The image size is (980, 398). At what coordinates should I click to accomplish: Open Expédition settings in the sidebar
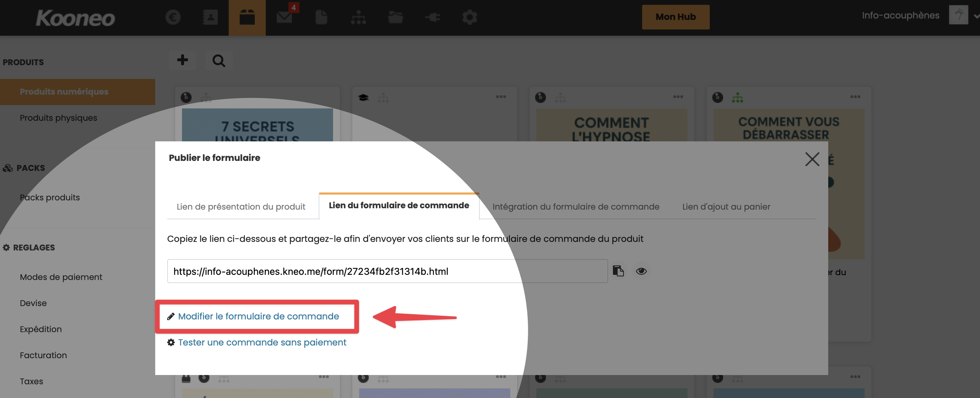[x=41, y=329]
